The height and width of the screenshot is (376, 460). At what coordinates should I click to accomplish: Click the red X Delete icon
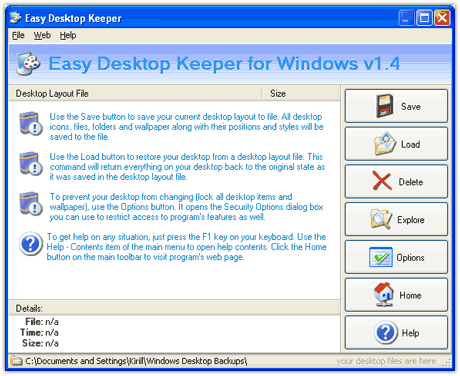click(382, 181)
